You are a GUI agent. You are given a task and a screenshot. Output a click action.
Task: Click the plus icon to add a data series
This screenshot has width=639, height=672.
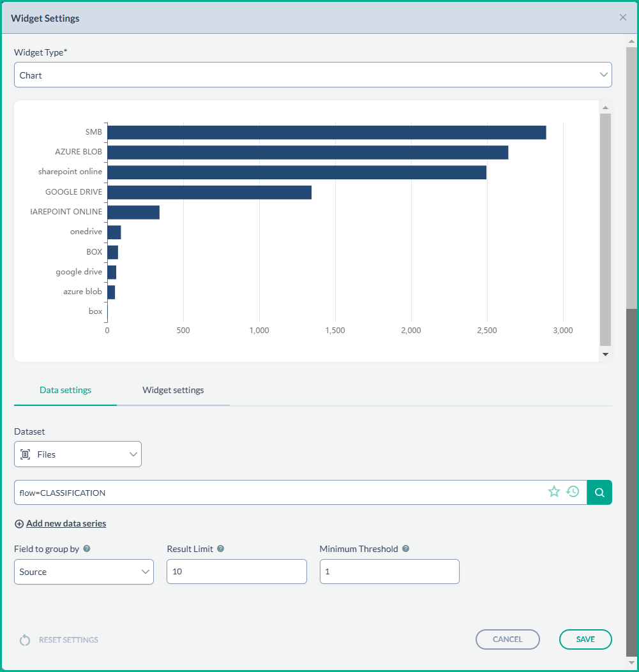pyautogui.click(x=19, y=524)
